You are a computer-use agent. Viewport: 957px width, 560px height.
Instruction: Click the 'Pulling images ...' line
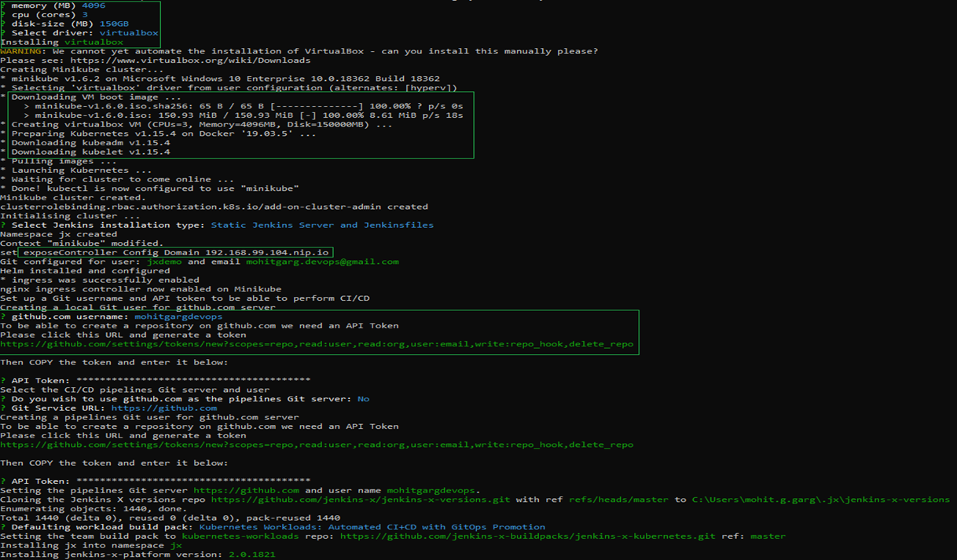[x=58, y=161]
